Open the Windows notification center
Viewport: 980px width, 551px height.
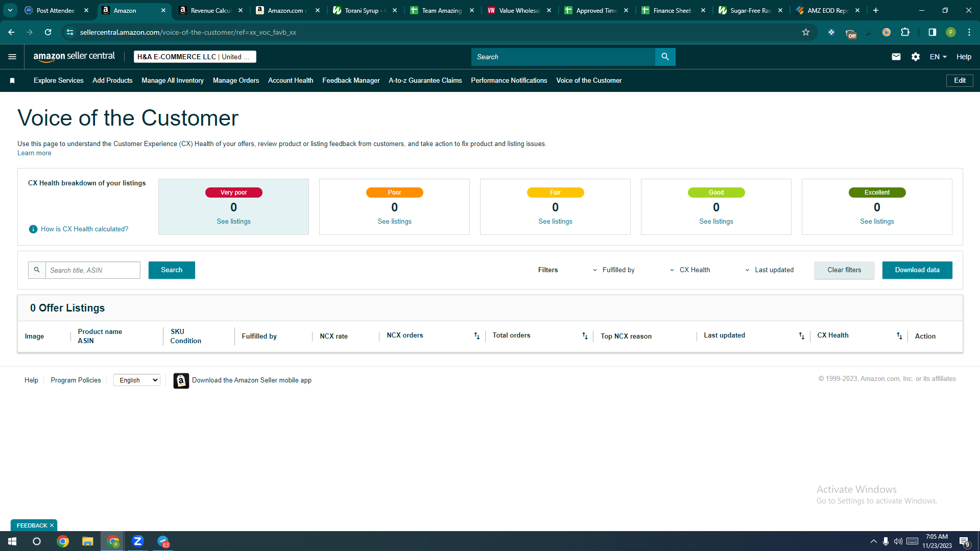click(x=964, y=541)
